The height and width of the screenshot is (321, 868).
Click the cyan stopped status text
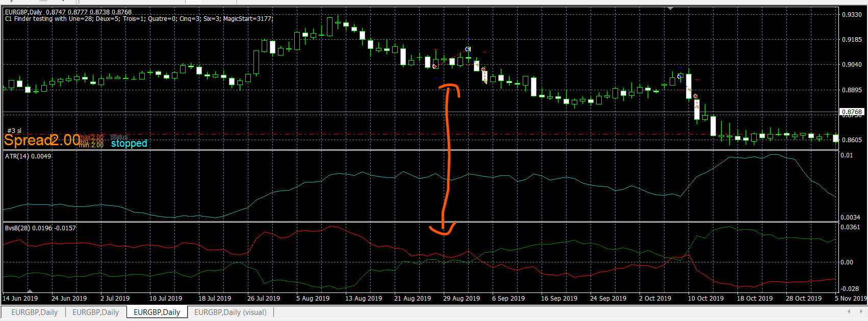[129, 144]
